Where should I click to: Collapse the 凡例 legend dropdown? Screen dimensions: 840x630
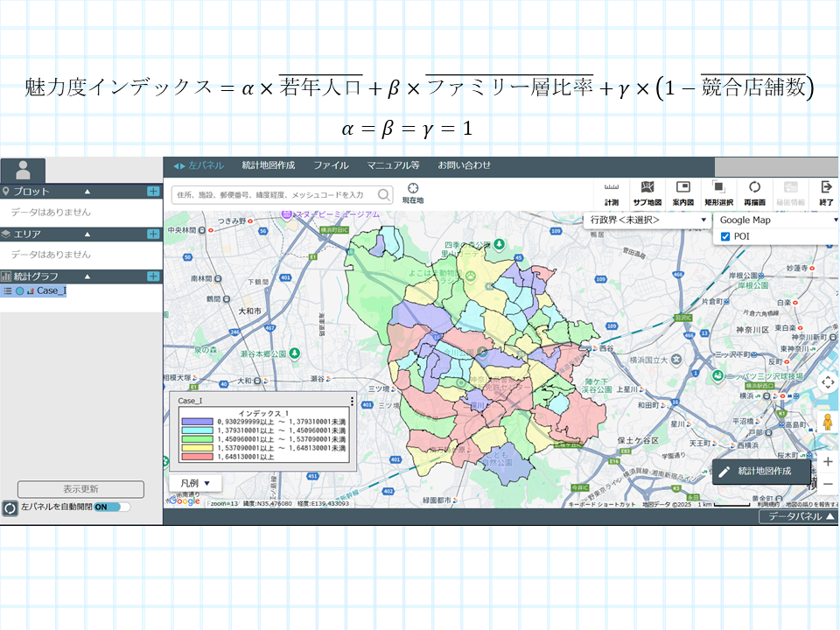tap(195, 483)
